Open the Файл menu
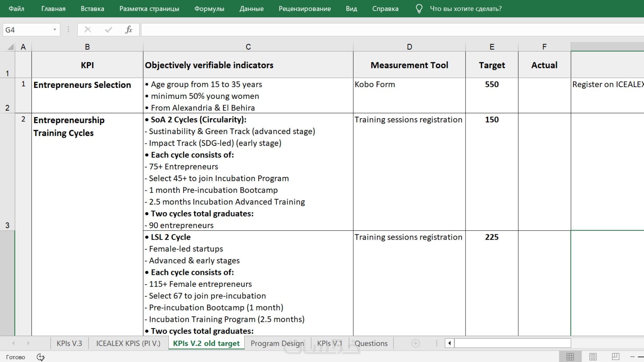 (x=16, y=9)
